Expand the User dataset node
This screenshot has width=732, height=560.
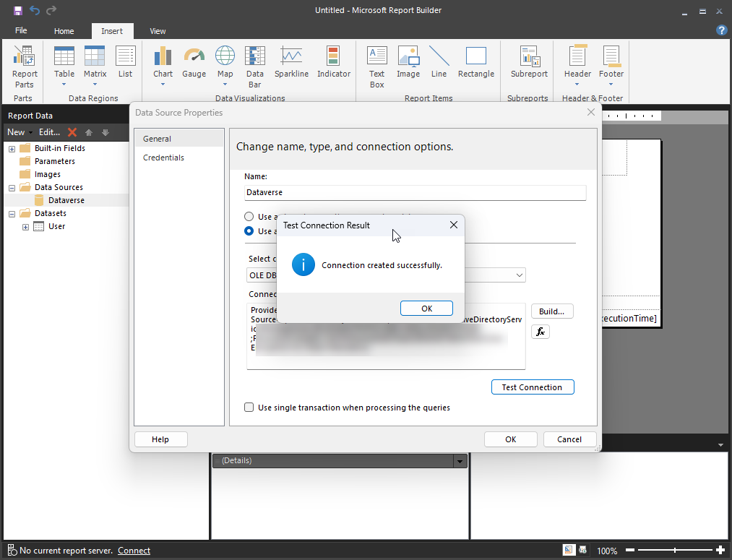click(x=26, y=228)
